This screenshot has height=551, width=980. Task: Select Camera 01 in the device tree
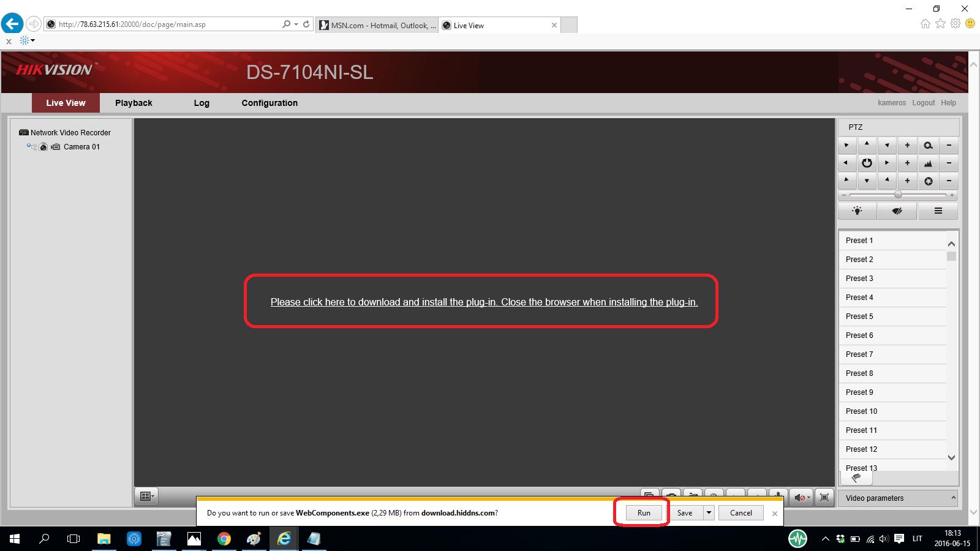coord(81,147)
